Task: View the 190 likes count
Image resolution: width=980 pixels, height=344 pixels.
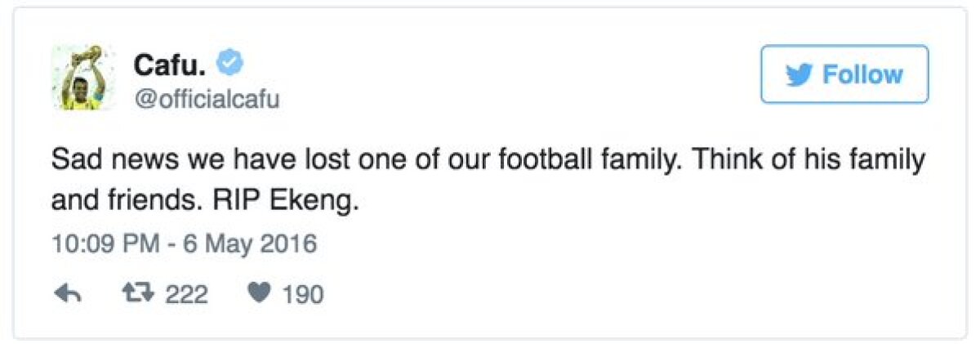Action: tap(302, 294)
